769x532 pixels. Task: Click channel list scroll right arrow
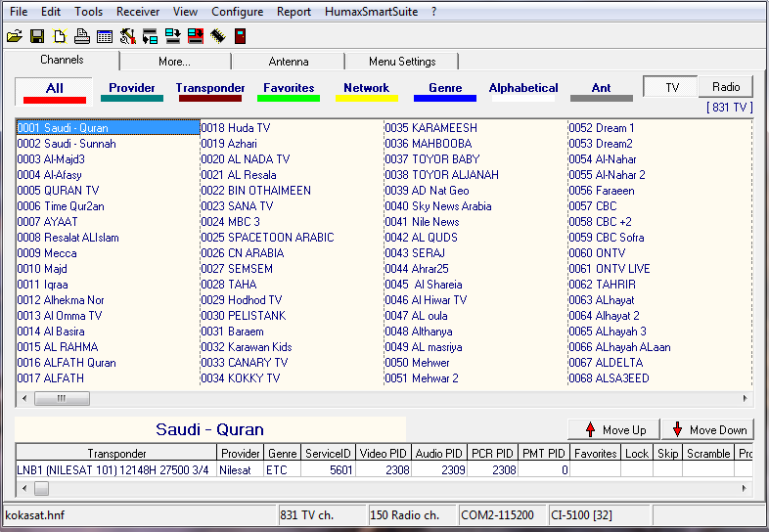tap(745, 398)
